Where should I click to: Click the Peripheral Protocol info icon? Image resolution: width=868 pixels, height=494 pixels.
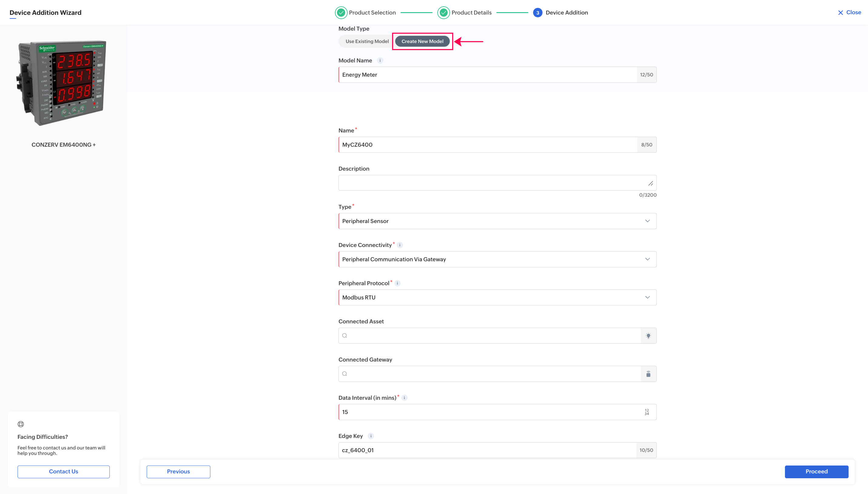397,283
